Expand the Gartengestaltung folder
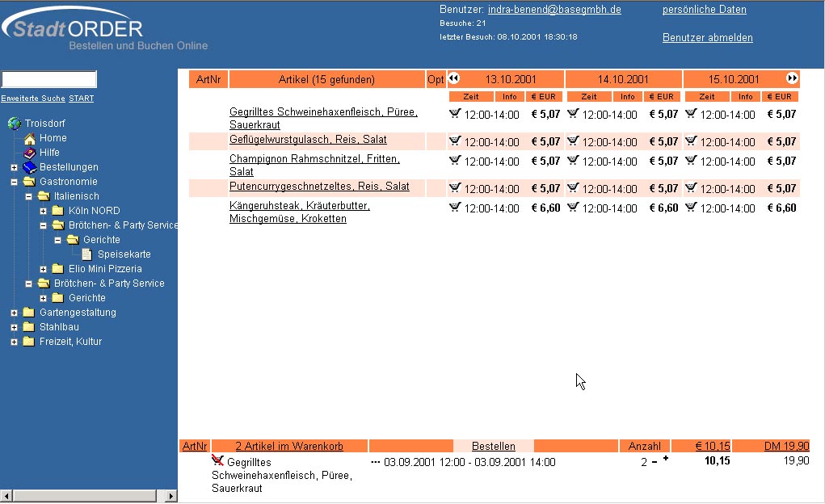Viewport: 825px width, 504px height. point(14,313)
